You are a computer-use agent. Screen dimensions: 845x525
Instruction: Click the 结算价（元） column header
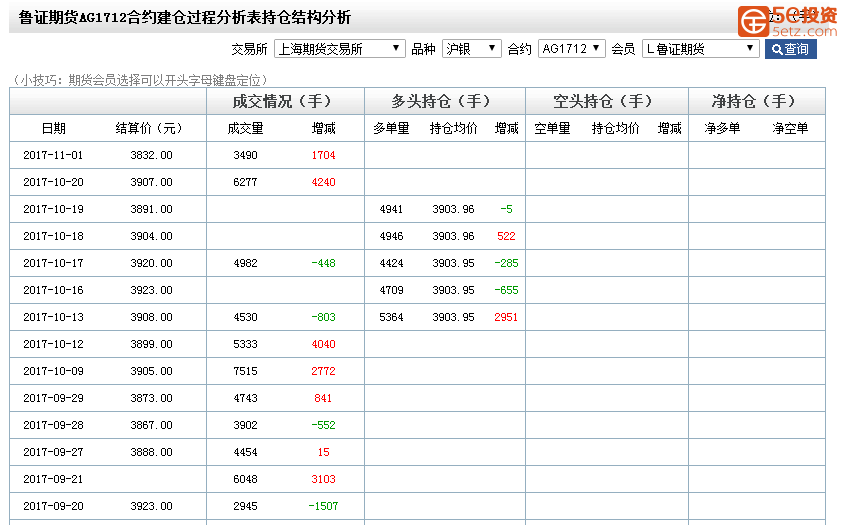[x=149, y=128]
